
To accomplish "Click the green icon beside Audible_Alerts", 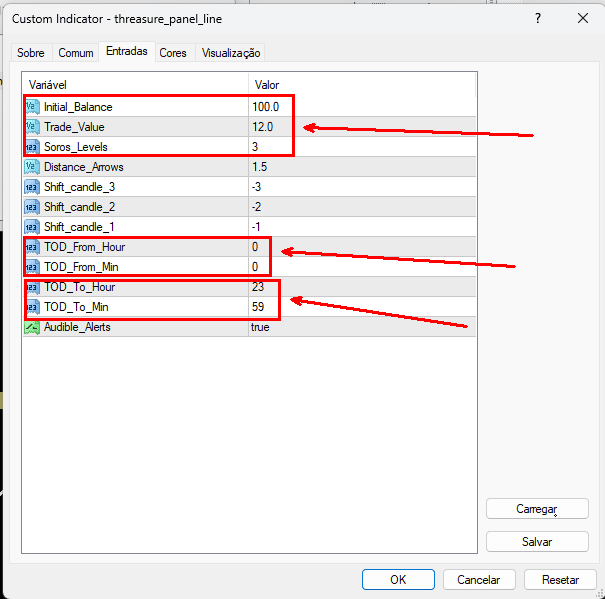I will pyautogui.click(x=32, y=327).
